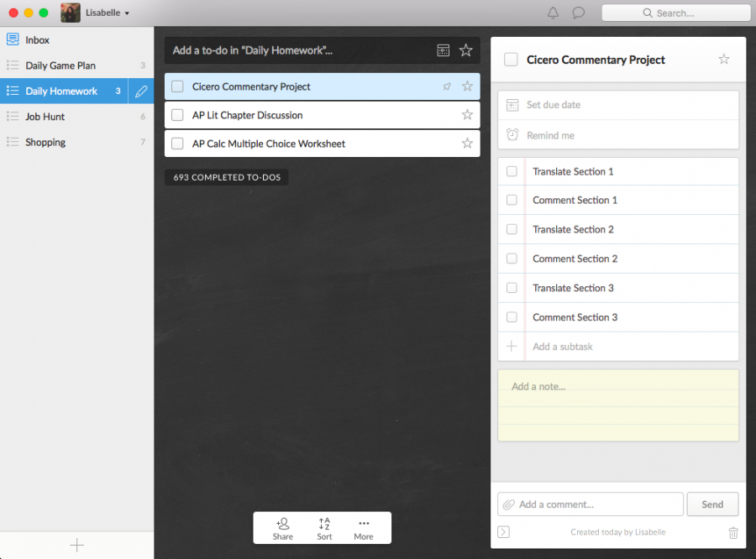This screenshot has width=756, height=559.
Task: Click the Comment Section 3 subtask text
Action: (575, 317)
